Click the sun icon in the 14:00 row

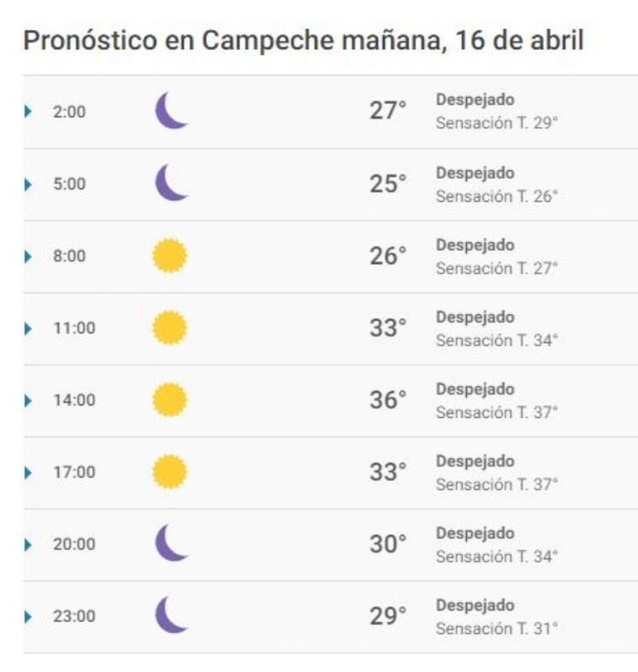click(x=169, y=400)
